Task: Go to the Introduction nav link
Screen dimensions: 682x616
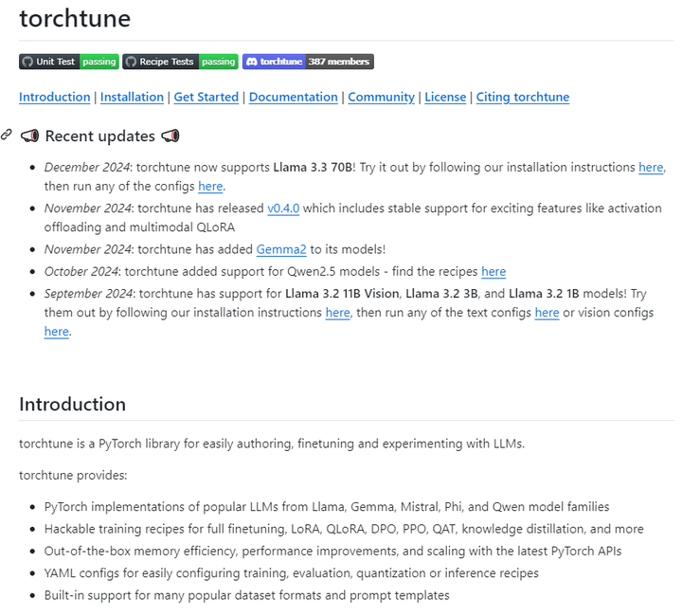Action: coord(54,97)
